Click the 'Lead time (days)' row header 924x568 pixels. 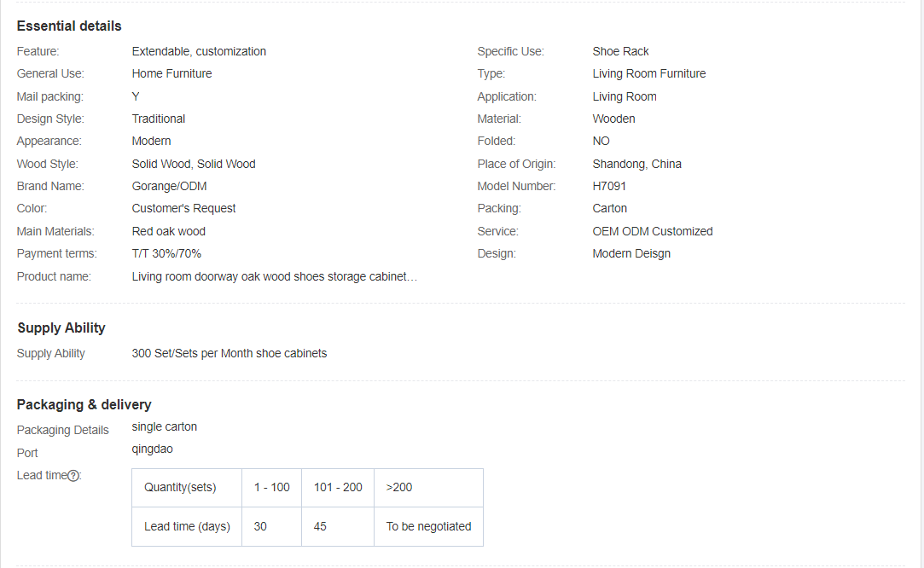187,526
